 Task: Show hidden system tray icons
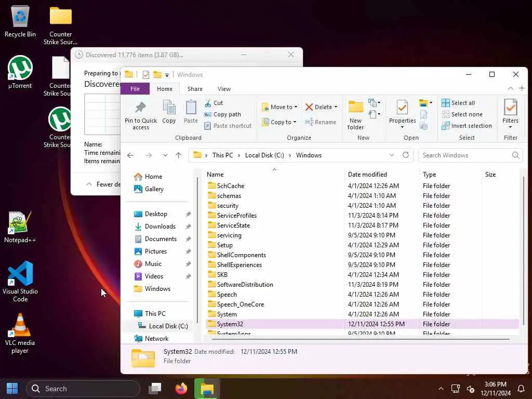coord(441,389)
